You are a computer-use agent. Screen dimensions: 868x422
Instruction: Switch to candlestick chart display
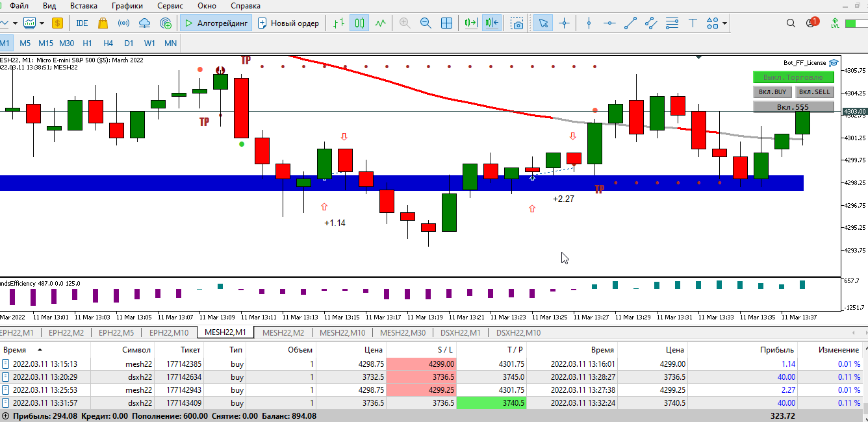359,23
